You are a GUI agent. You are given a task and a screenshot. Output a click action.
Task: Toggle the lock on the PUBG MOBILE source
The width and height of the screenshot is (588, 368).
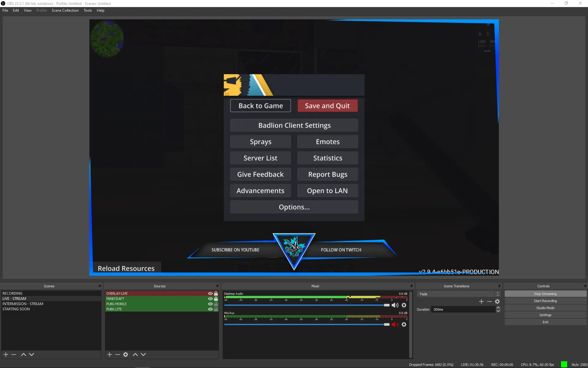tap(216, 304)
